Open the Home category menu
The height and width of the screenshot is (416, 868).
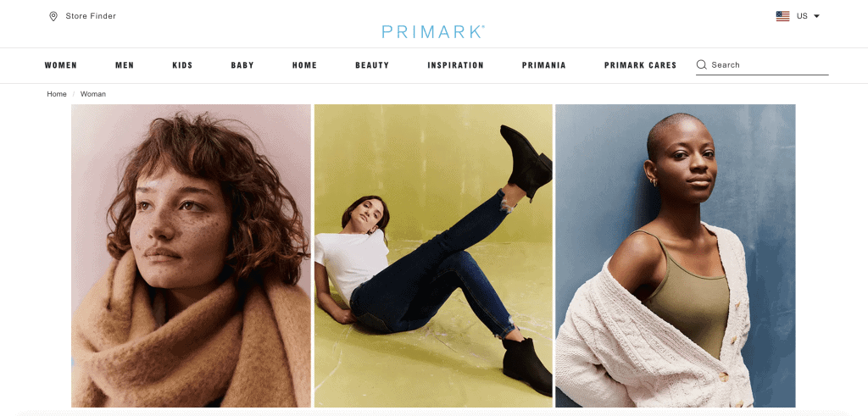[x=305, y=65]
